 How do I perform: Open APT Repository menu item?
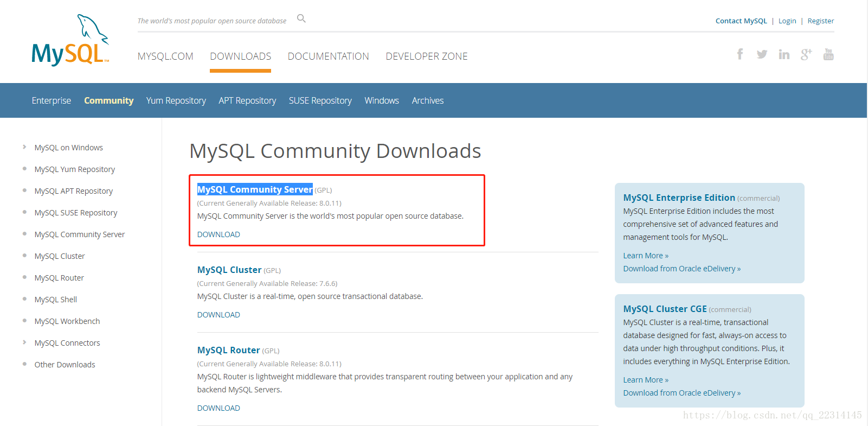(x=247, y=100)
